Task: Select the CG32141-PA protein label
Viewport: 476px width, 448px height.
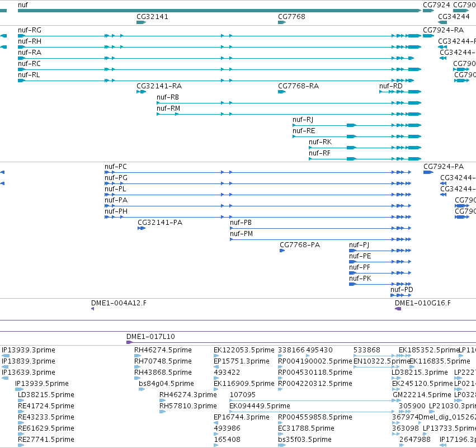Action: [x=160, y=223]
